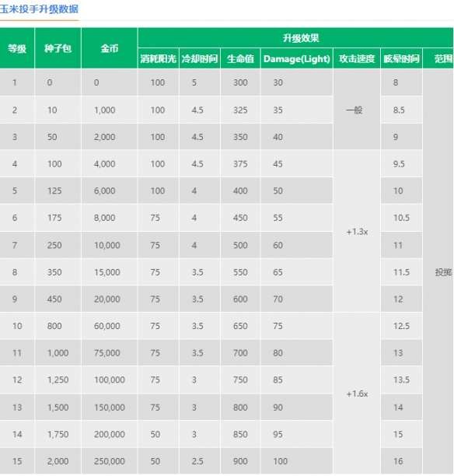The width and height of the screenshot is (454, 476).
Task: Click gold value 75,000
Action: point(107,353)
